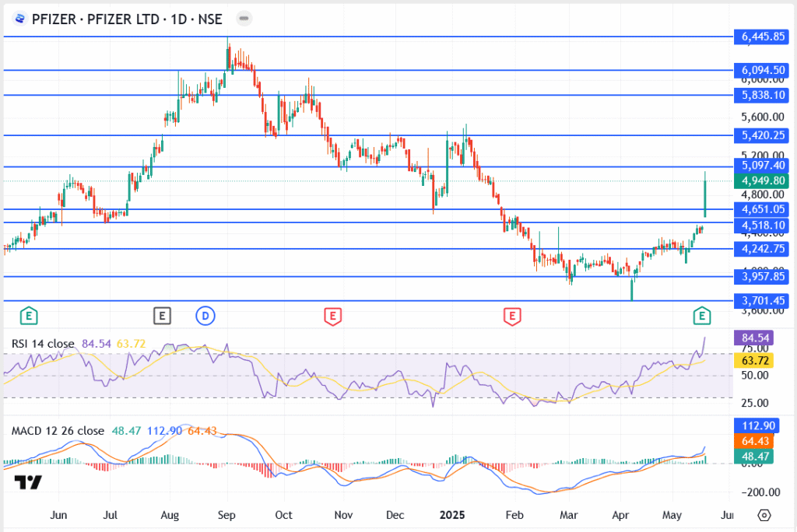Open chart settings via the hexagon gear icon
The width and height of the screenshot is (797, 532).
(764, 515)
